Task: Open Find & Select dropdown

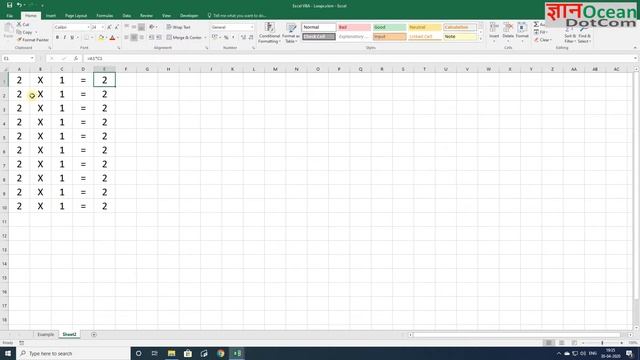Action: coord(584,33)
